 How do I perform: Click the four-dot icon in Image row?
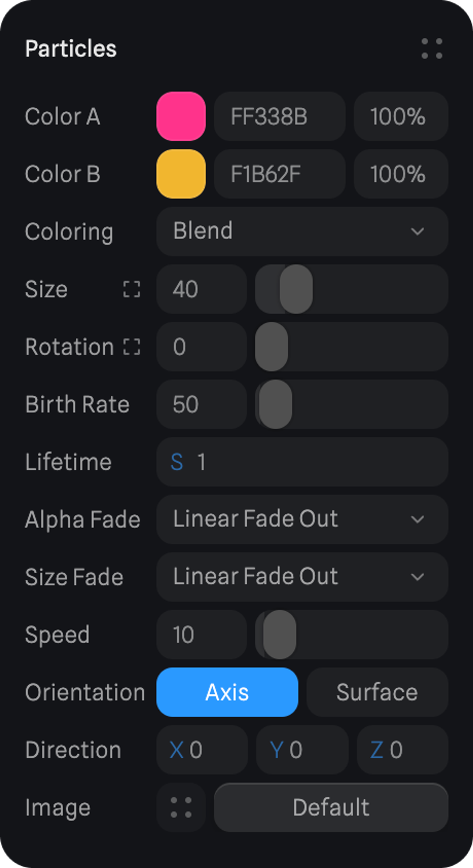click(x=181, y=807)
